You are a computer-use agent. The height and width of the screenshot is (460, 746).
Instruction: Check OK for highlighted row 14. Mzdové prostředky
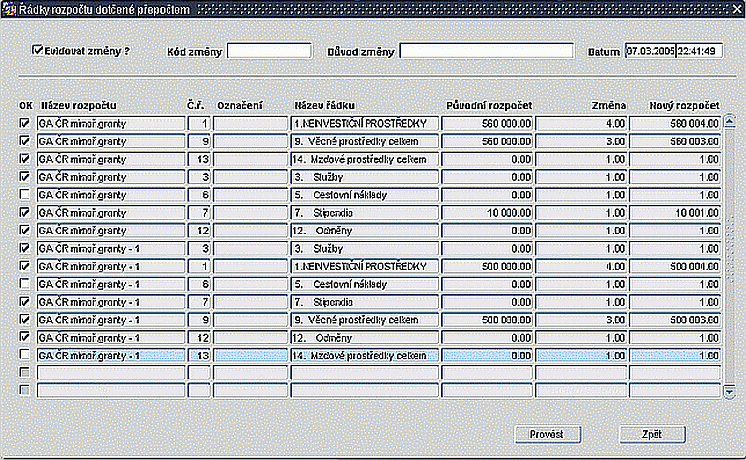click(x=24, y=355)
